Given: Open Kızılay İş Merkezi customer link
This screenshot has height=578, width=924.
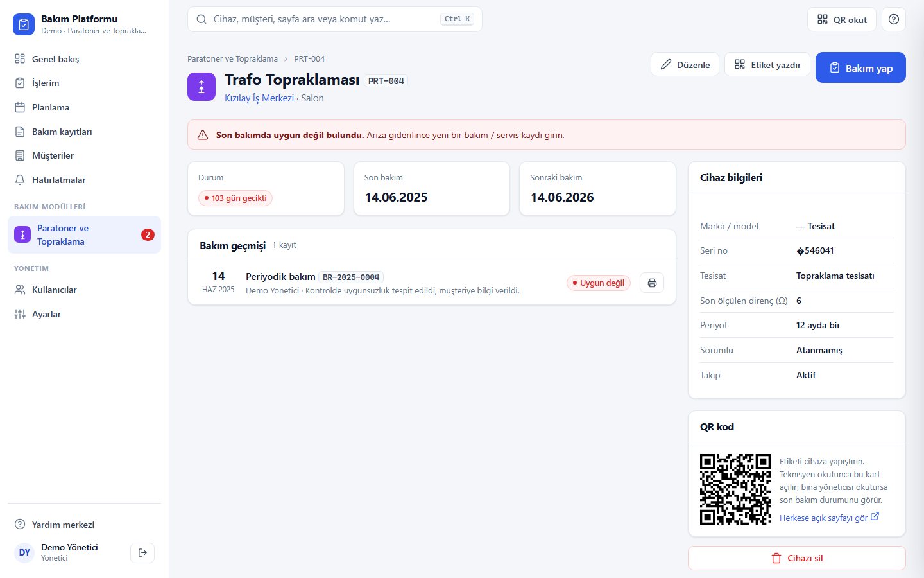Looking at the screenshot, I should (x=259, y=98).
